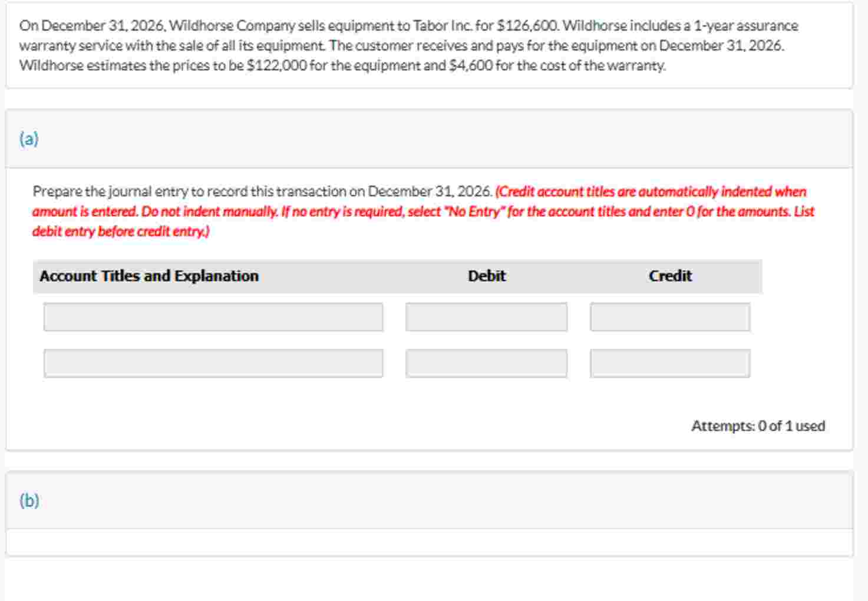The width and height of the screenshot is (868, 601).
Task: Click the Debit column header
Action: pos(487,275)
